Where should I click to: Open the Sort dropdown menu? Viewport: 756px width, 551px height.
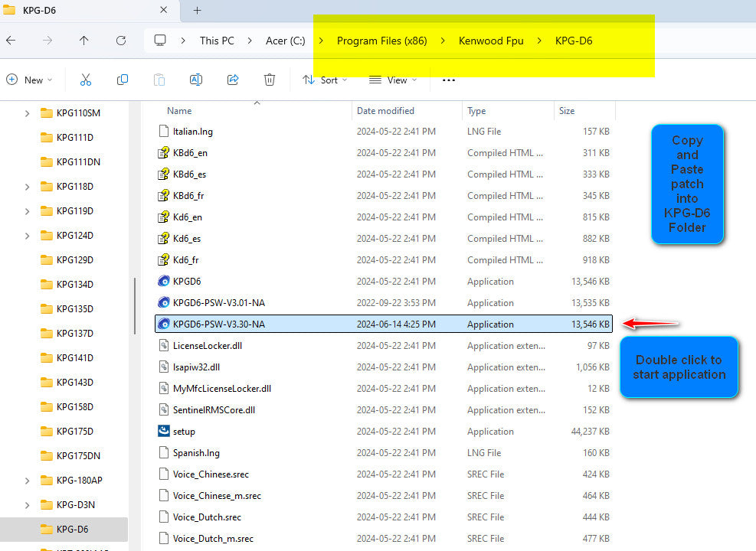[325, 80]
